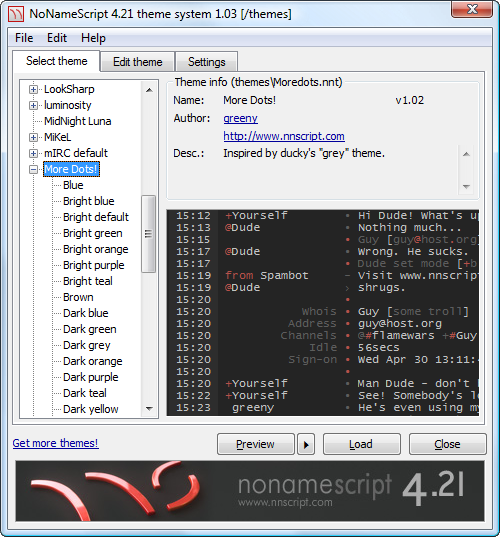
Task: Click the nonamescript 4.21 banner image
Action: pyautogui.click(x=250, y=491)
